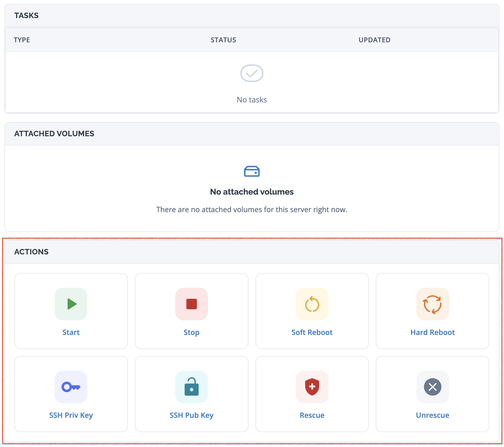
Task: Click the TYPE column header
Action: coord(22,40)
